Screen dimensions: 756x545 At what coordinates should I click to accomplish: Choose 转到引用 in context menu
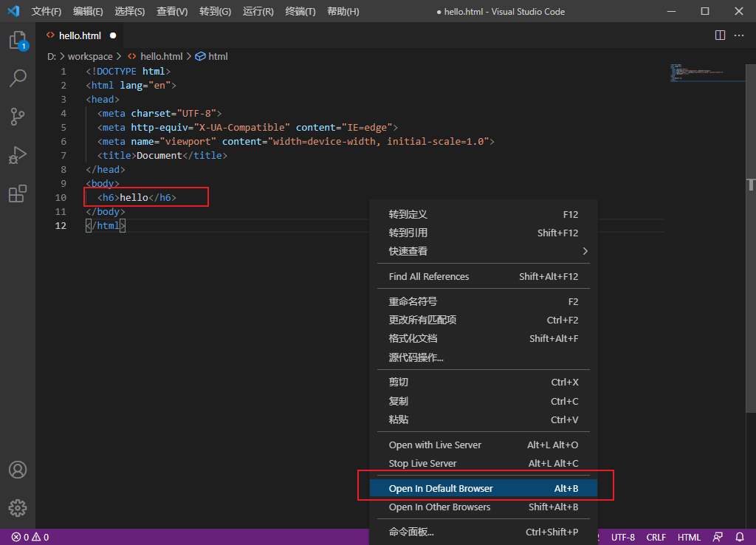483,233
